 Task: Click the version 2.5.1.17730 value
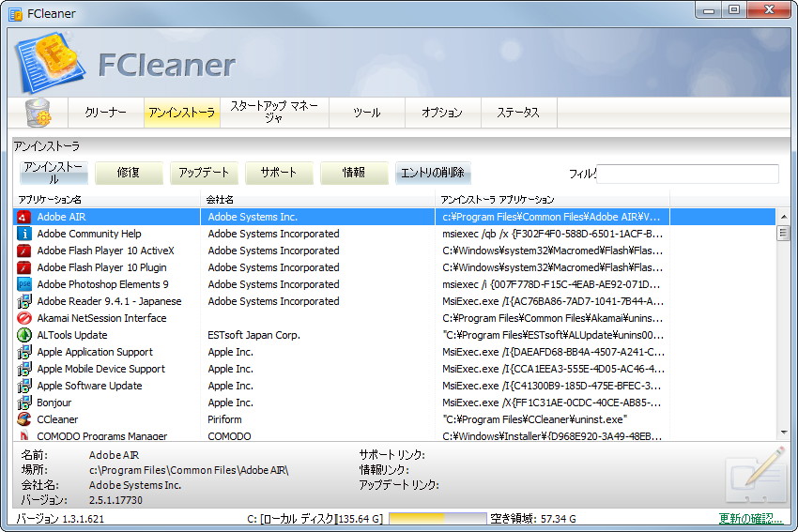115,500
